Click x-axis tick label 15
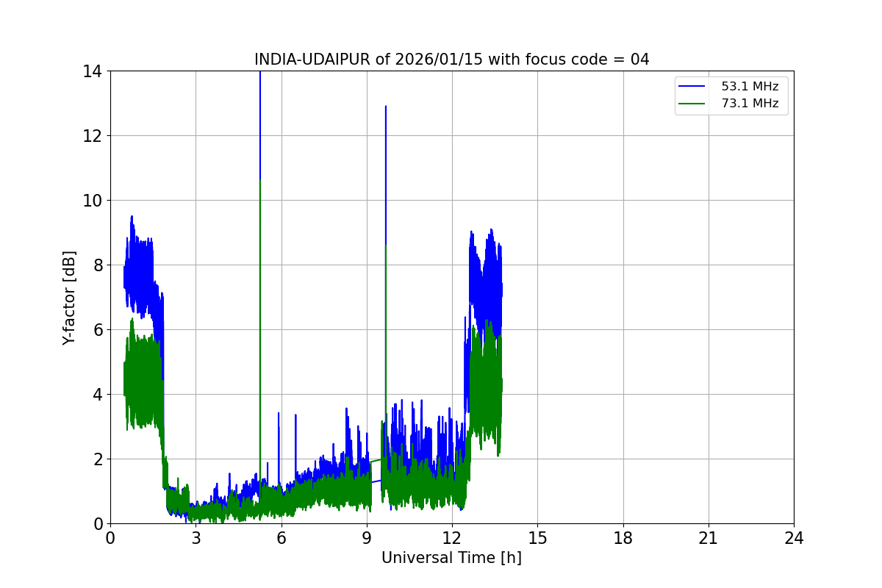Image resolution: width=882 pixels, height=588 pixels. coord(537,538)
